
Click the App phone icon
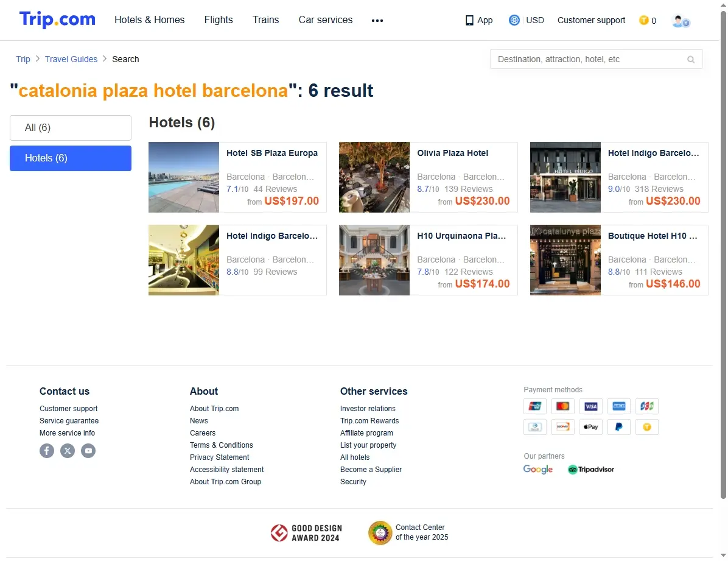[x=469, y=20]
